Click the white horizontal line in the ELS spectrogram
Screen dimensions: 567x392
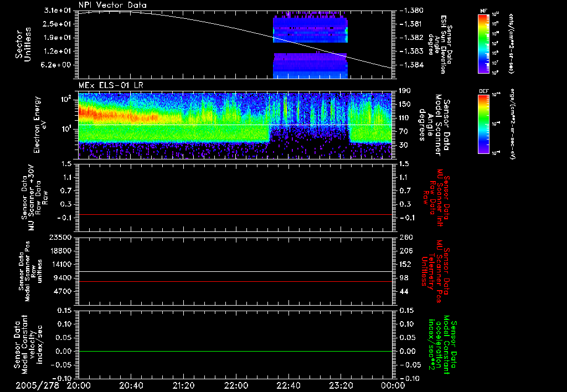(x=235, y=125)
